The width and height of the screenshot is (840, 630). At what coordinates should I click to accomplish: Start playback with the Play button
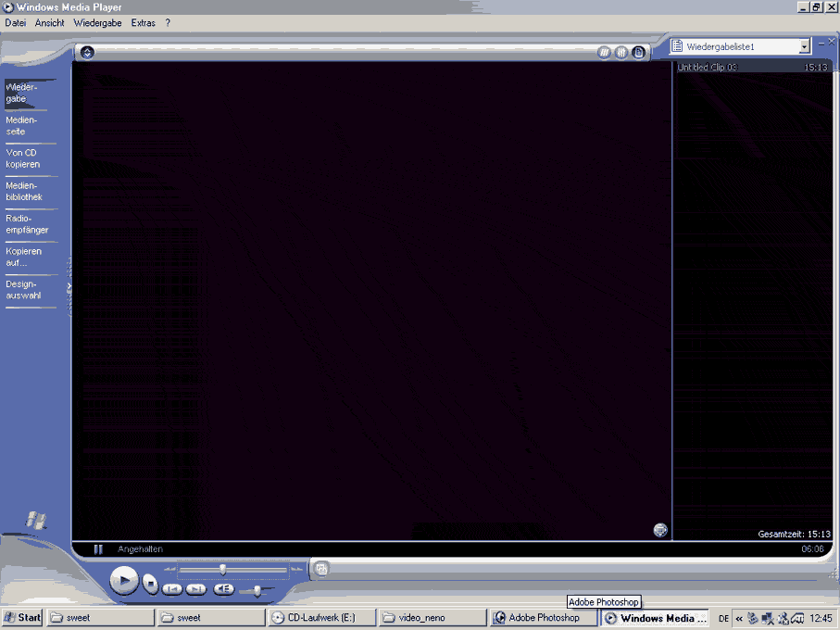point(124,581)
